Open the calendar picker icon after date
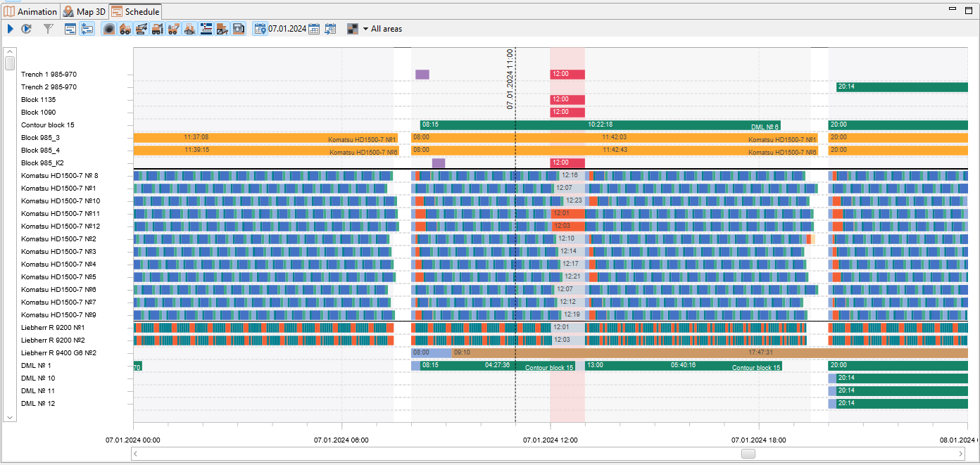The width and height of the screenshot is (980, 465). (x=315, y=29)
